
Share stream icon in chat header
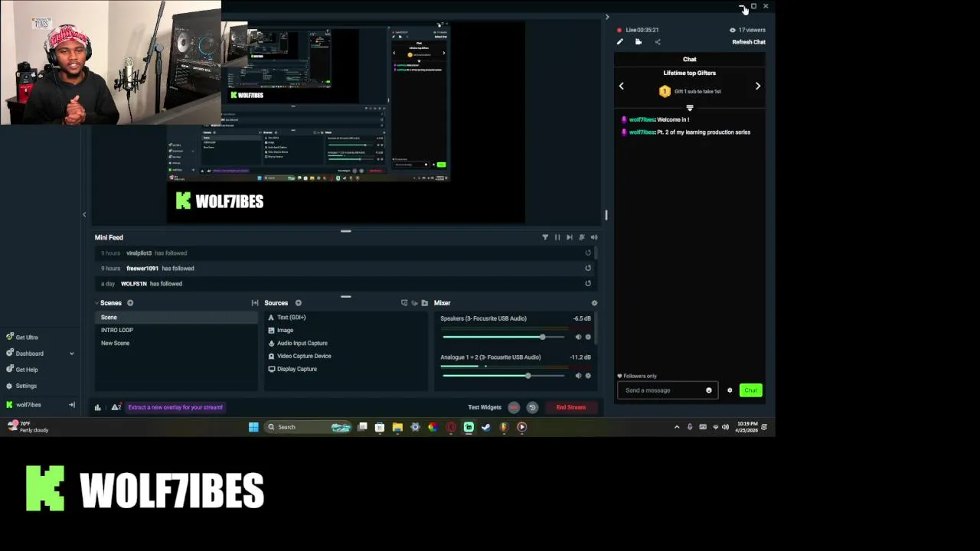pyautogui.click(x=657, y=42)
